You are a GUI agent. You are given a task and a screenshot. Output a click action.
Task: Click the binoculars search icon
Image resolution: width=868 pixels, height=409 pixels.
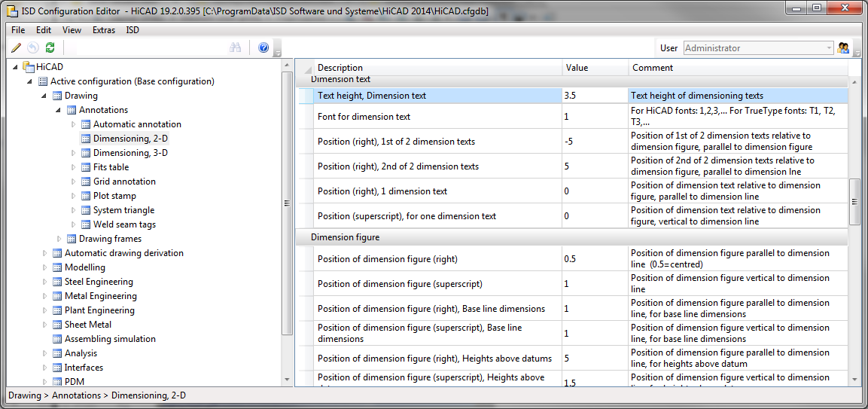click(235, 47)
